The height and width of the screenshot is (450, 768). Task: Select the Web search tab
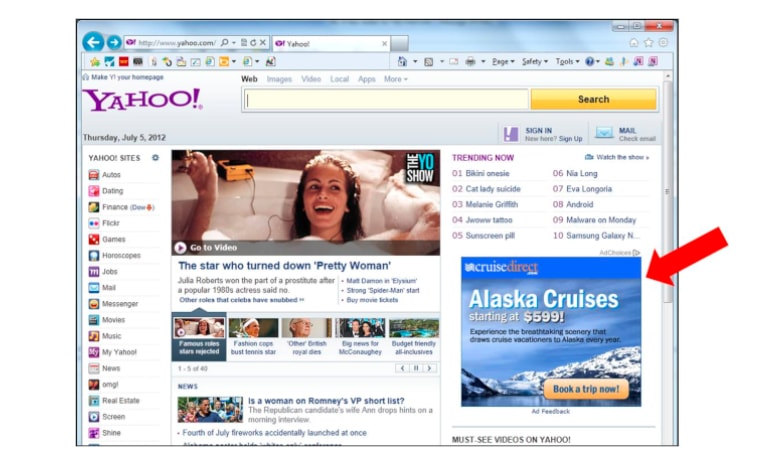[x=249, y=79]
